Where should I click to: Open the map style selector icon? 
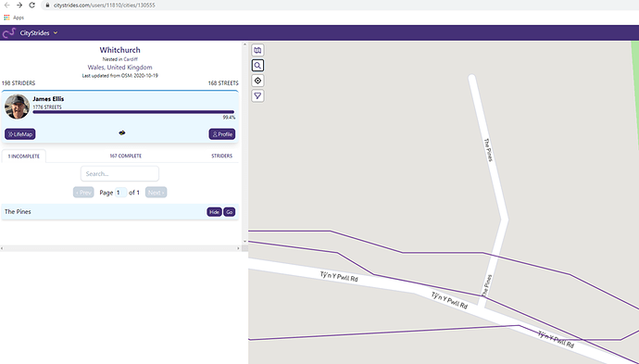click(257, 50)
